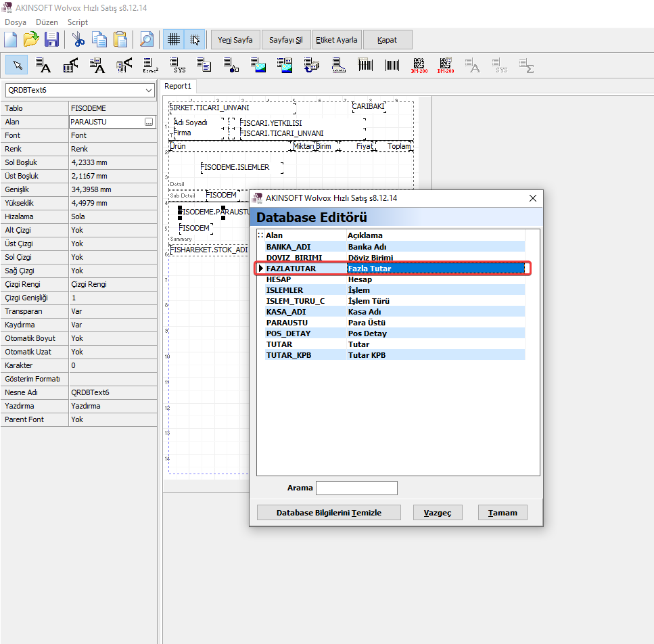Image resolution: width=654 pixels, height=644 pixels.
Task: Insert a text label tool
Action: click(43, 65)
